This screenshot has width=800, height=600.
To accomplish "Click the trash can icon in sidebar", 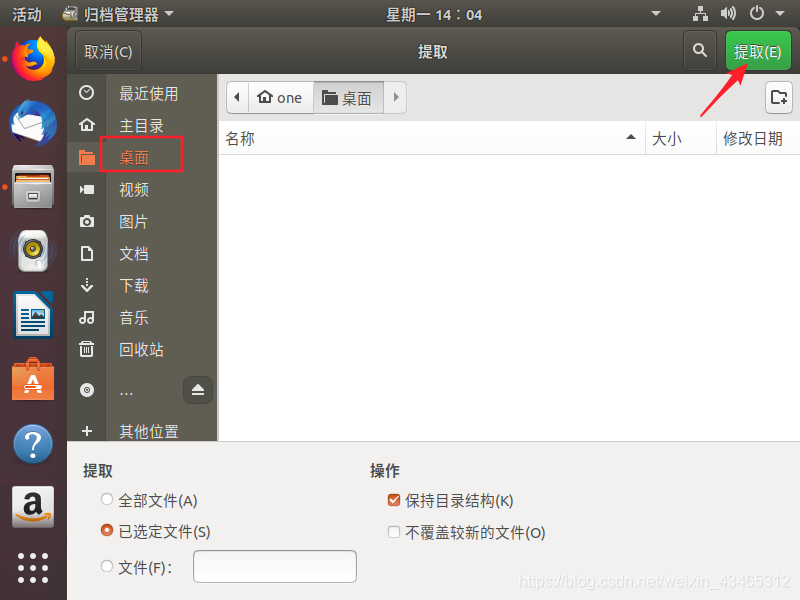I will 87,349.
